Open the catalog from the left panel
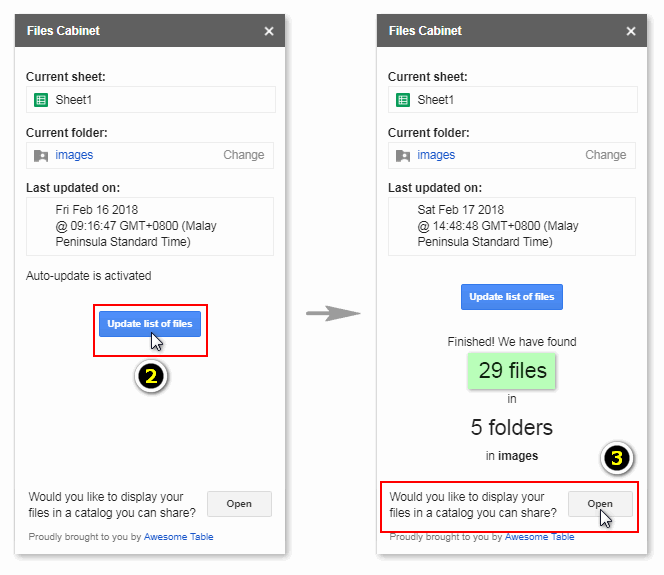 [239, 504]
